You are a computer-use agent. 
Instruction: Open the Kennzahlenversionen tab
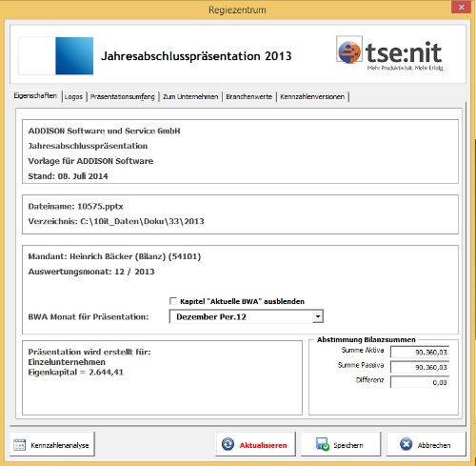pos(312,96)
